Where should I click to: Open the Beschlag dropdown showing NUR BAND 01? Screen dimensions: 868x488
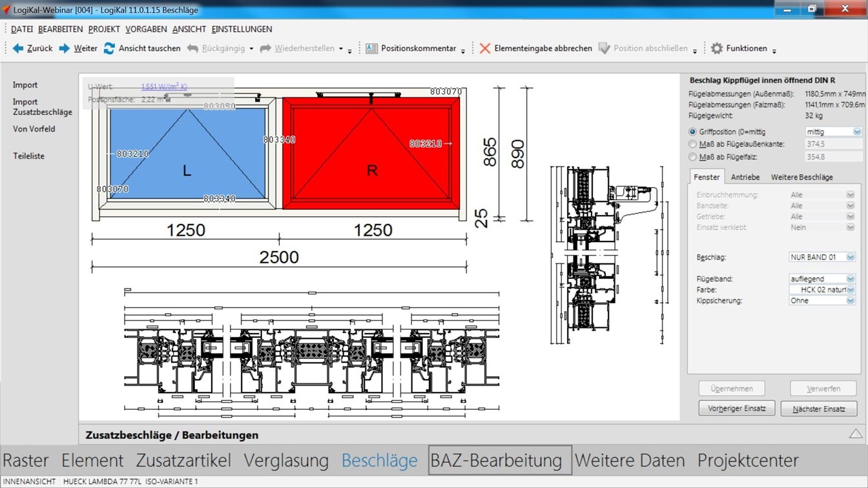pyautogui.click(x=851, y=257)
